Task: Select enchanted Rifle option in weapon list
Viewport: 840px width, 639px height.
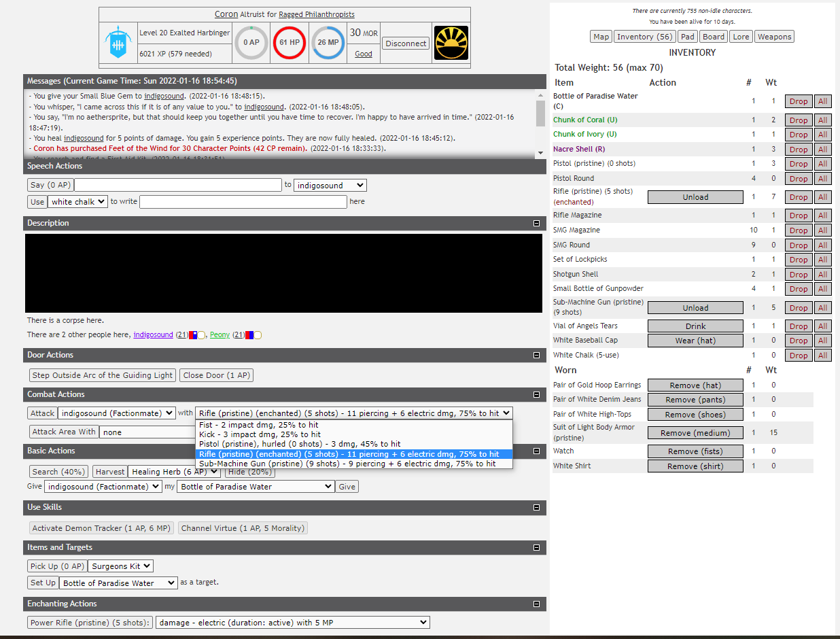Action: (354, 454)
